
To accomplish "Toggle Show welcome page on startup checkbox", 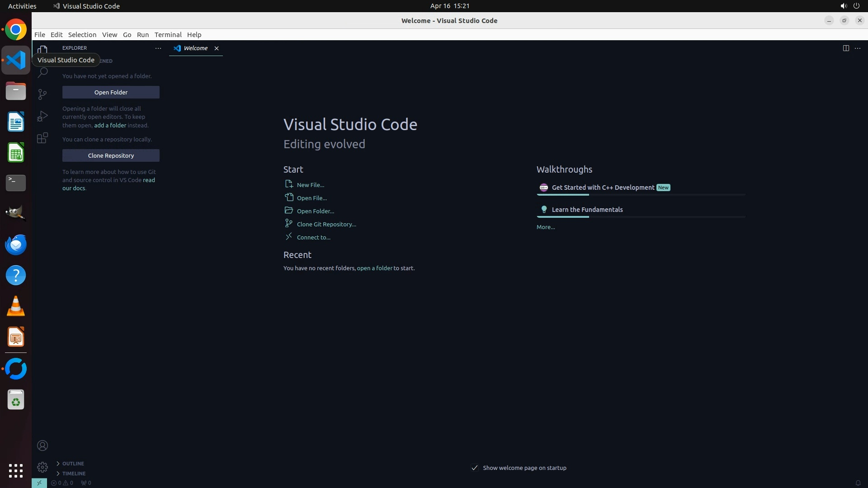I will click(474, 468).
